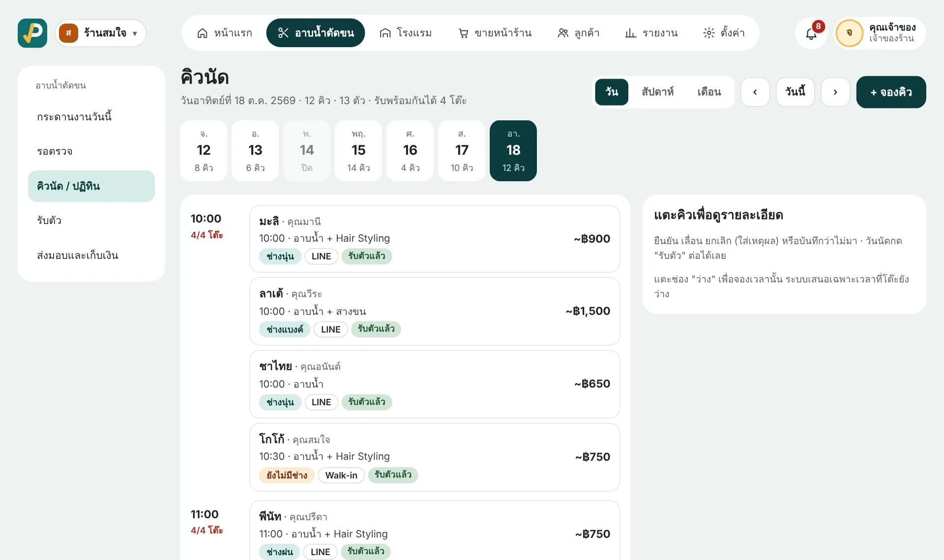Go to previous day with left chevron
Image resolution: width=944 pixels, height=560 pixels.
click(755, 92)
